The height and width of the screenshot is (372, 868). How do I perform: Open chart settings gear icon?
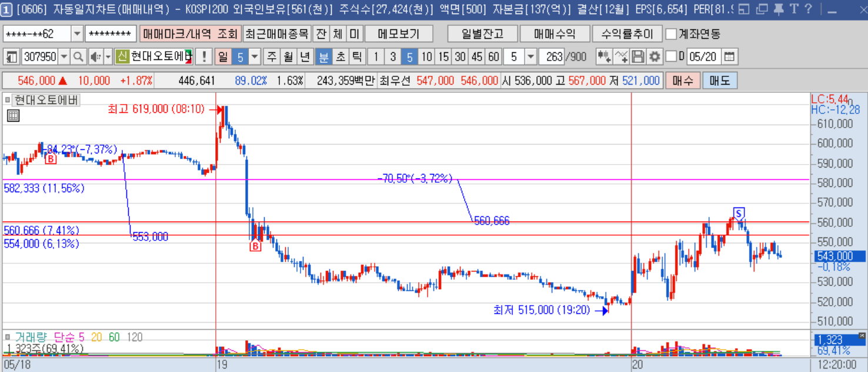click(x=654, y=57)
